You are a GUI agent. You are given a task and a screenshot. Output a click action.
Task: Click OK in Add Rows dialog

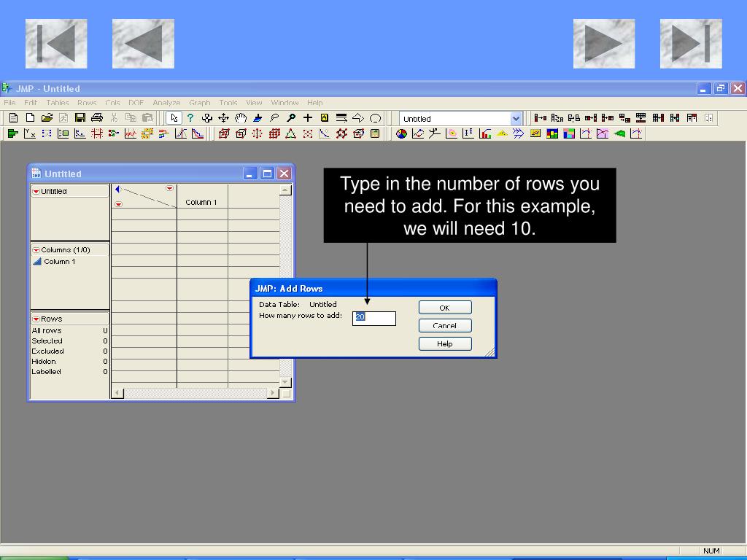coord(445,308)
